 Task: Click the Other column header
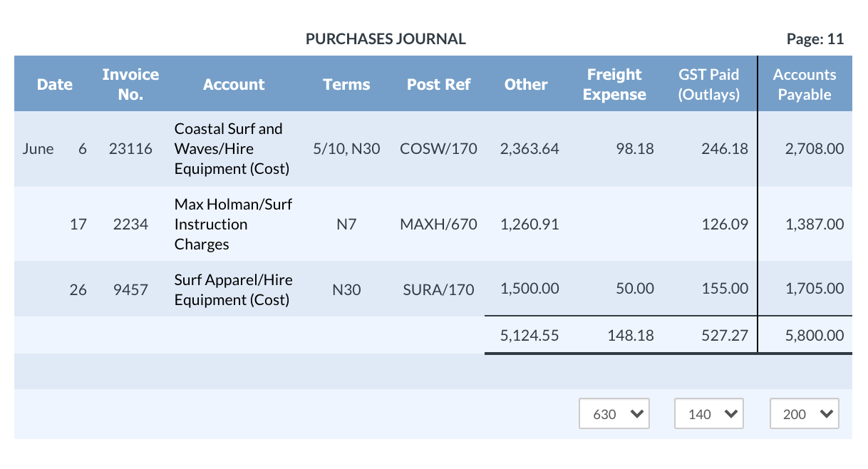click(526, 84)
